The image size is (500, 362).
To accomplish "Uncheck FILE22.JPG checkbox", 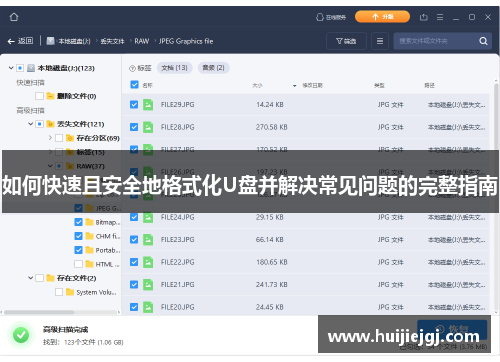I will pyautogui.click(x=134, y=262).
